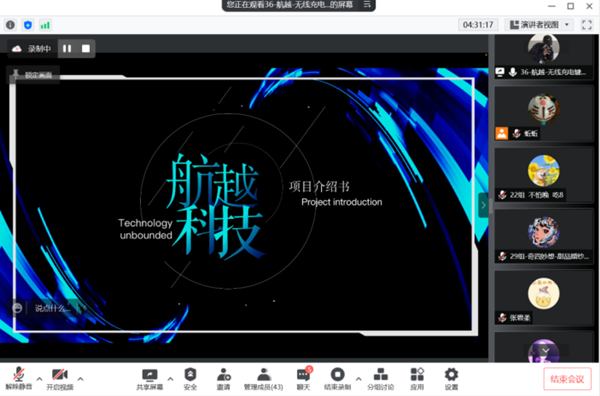Image resolution: width=600 pixels, height=396 pixels.
Task: Maximize the meeting window
Action: pyautogui.click(x=570, y=6)
